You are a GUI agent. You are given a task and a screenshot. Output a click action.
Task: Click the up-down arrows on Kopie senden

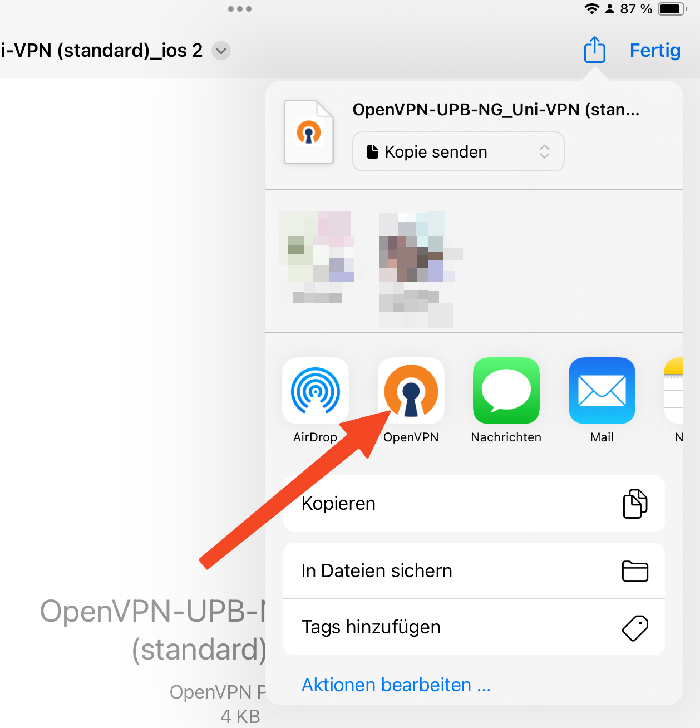544,151
